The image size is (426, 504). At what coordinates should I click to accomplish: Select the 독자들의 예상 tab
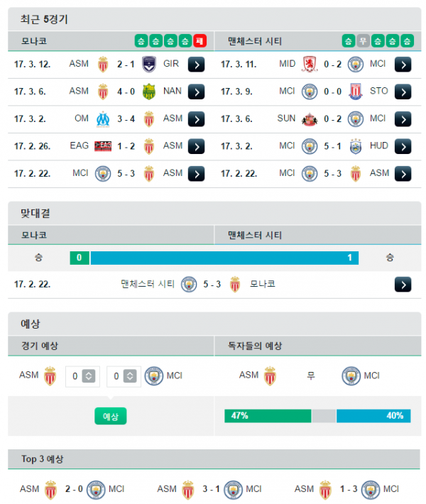pos(317,346)
